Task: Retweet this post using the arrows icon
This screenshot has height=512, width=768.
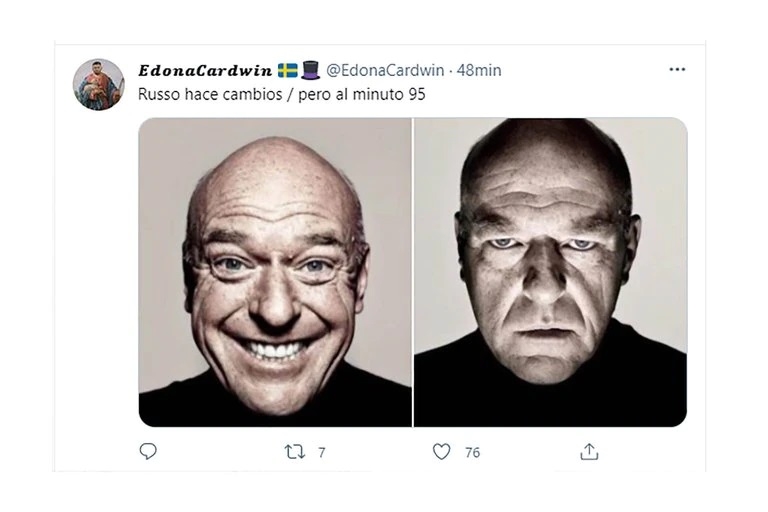Action: click(294, 452)
